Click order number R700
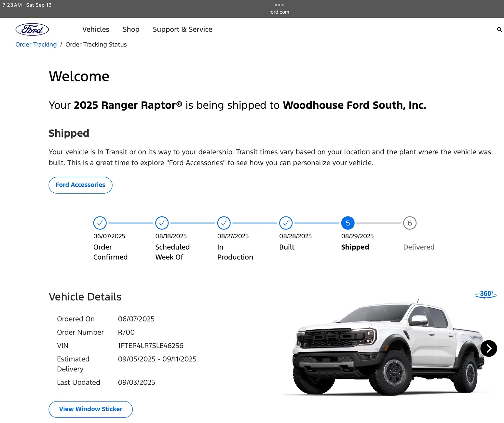Viewport: 504px width, 423px height. click(x=126, y=332)
